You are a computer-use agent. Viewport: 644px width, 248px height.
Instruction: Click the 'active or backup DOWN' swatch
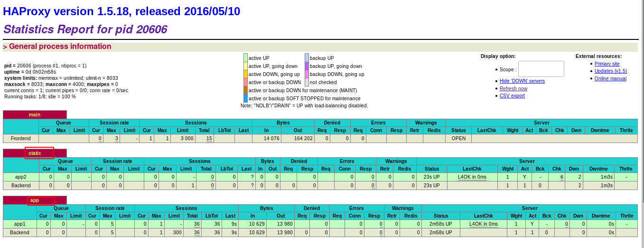coord(245,82)
